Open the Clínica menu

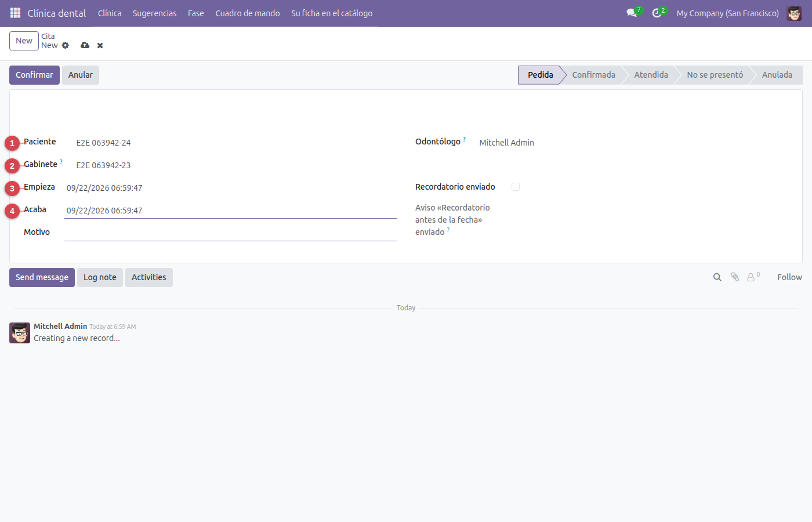(110, 13)
